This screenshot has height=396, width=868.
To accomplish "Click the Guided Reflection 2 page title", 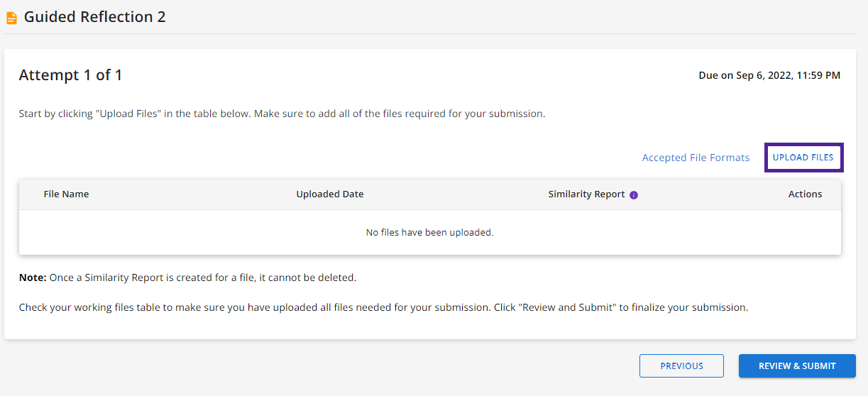I will pos(95,17).
